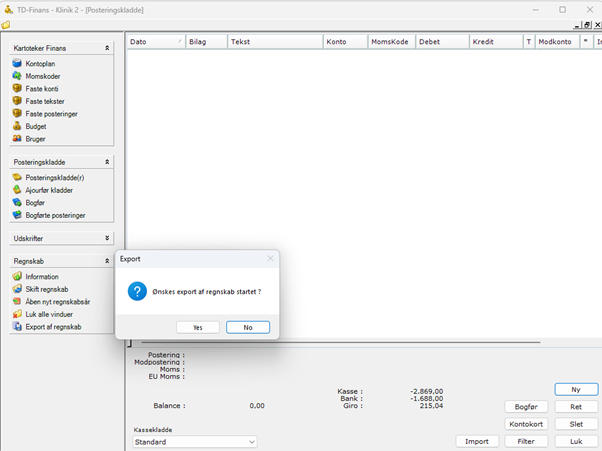Open the Budget money bag icon
This screenshot has height=451, width=602.
pos(17,126)
